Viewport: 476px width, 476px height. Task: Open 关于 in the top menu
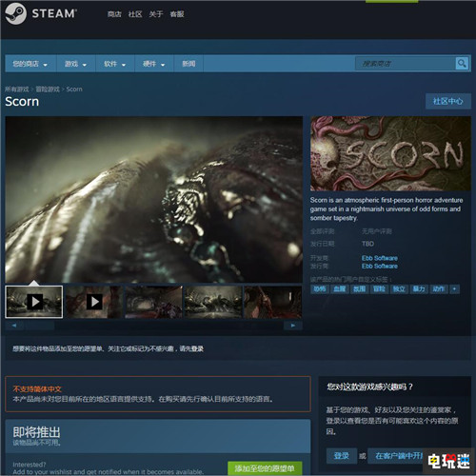click(x=156, y=14)
